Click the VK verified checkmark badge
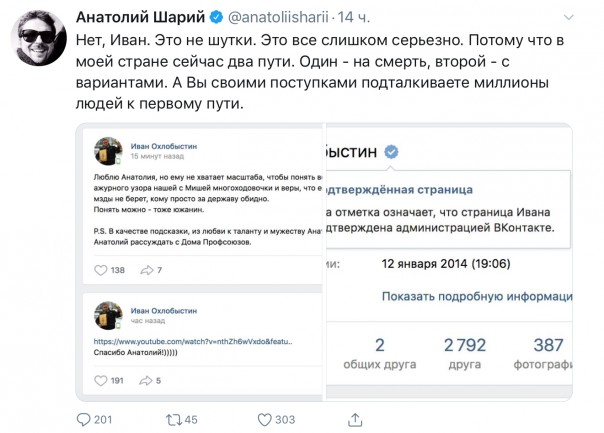The image size is (604, 433). (394, 151)
